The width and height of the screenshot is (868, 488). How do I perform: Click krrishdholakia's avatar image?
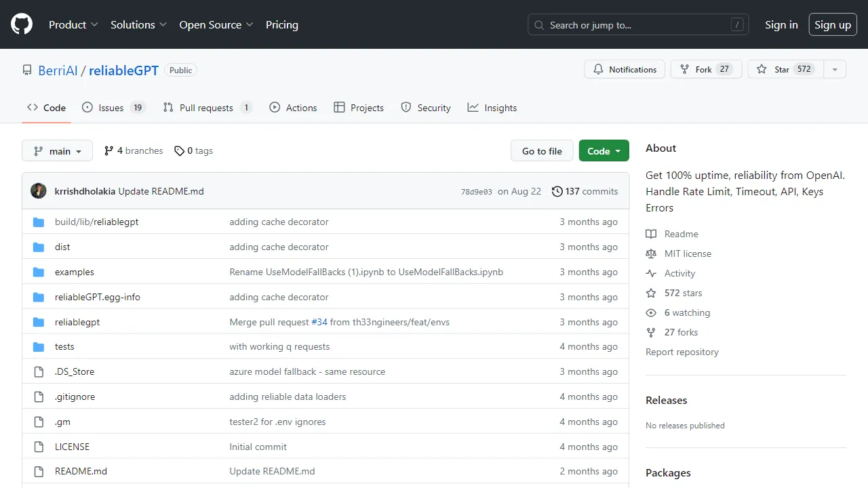coord(39,191)
